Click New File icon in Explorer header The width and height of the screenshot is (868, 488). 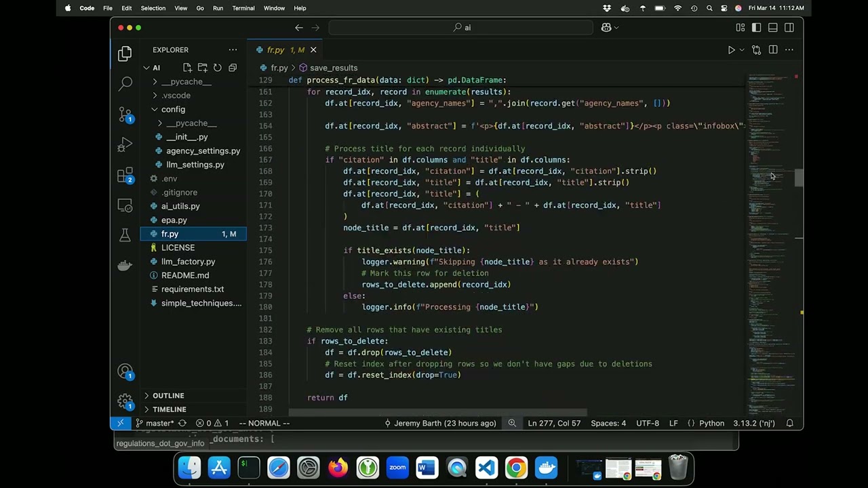pos(187,68)
